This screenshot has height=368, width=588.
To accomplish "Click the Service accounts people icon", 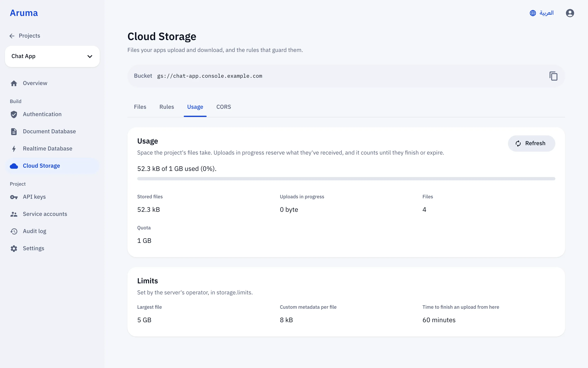I will point(14,214).
